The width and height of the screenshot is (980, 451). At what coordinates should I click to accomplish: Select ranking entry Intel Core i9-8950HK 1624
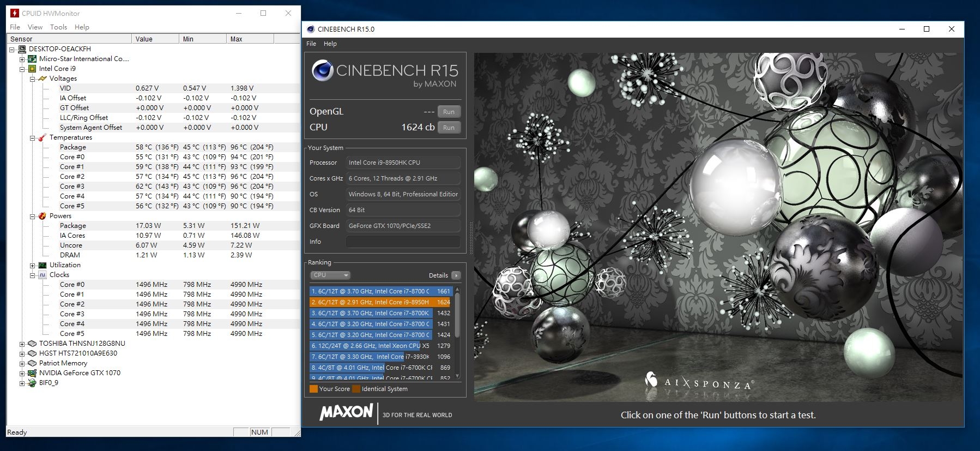pyautogui.click(x=380, y=302)
